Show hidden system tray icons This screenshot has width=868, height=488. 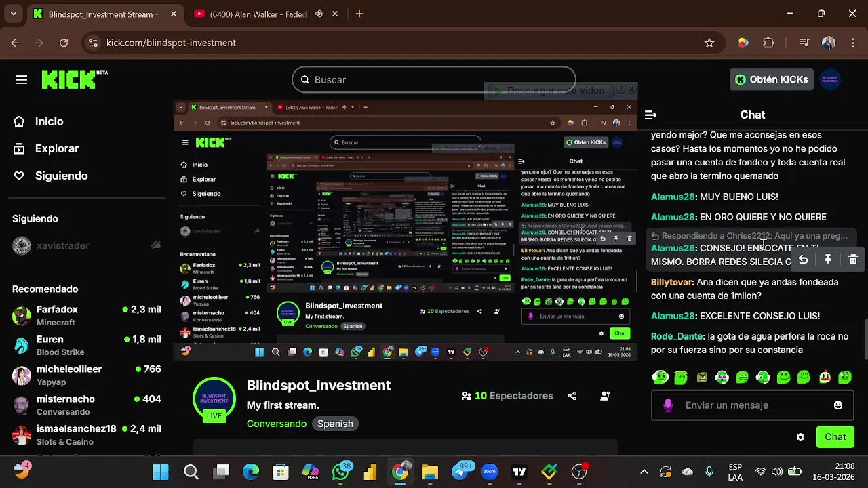click(x=644, y=472)
